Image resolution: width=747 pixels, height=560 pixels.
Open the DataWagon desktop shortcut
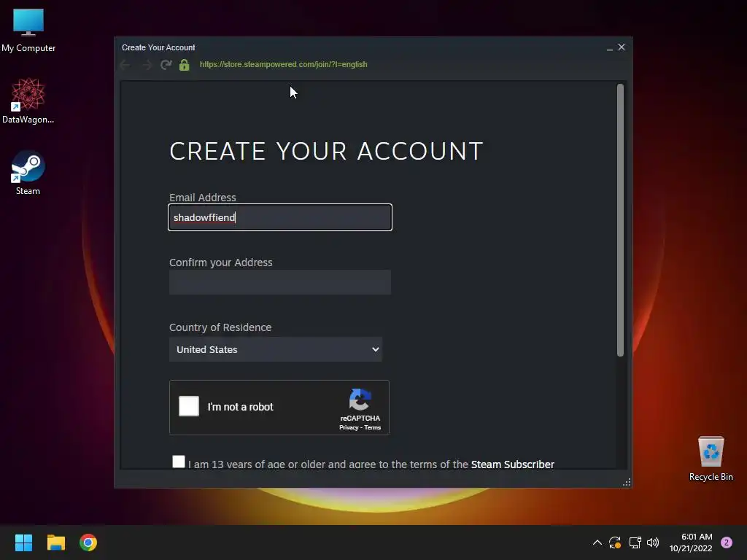click(x=28, y=101)
